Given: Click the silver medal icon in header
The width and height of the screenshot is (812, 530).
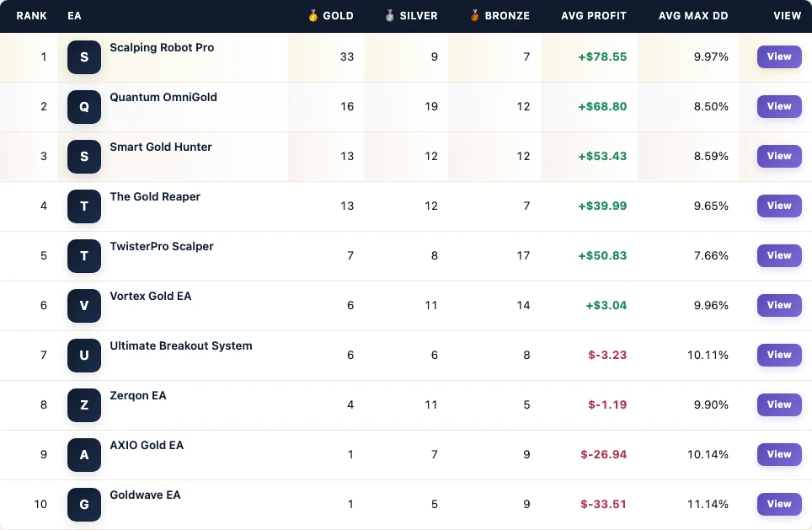Looking at the screenshot, I should (x=390, y=15).
